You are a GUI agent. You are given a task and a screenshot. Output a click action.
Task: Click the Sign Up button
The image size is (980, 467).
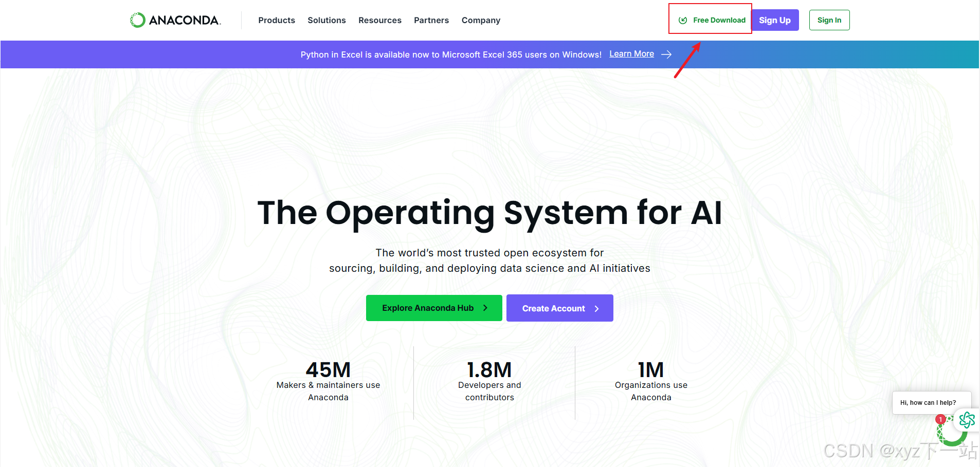775,20
